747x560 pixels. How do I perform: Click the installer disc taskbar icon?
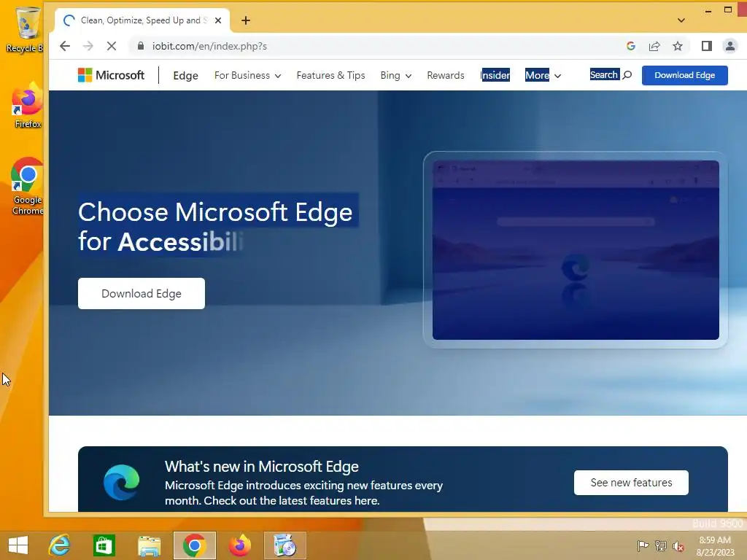285,545
